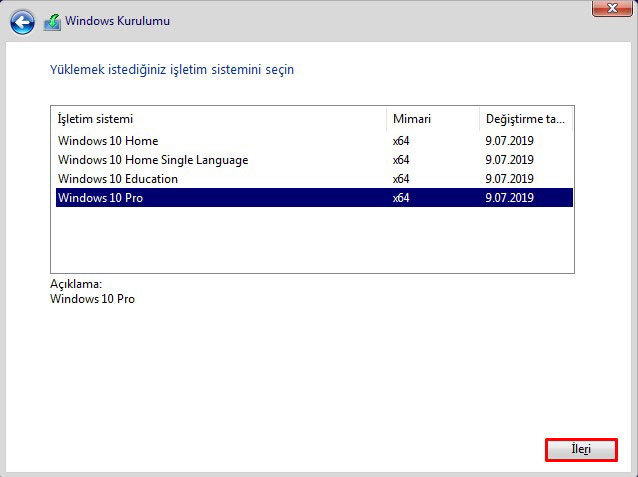Click the İleri button

point(581,450)
